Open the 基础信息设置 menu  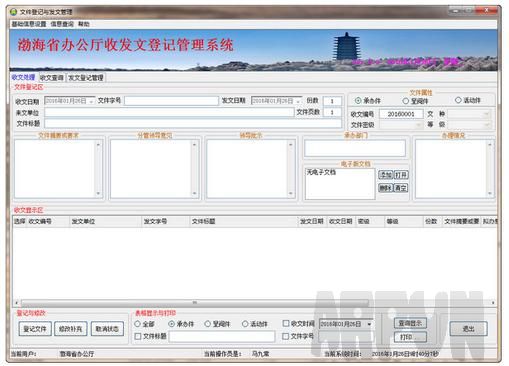(29, 24)
